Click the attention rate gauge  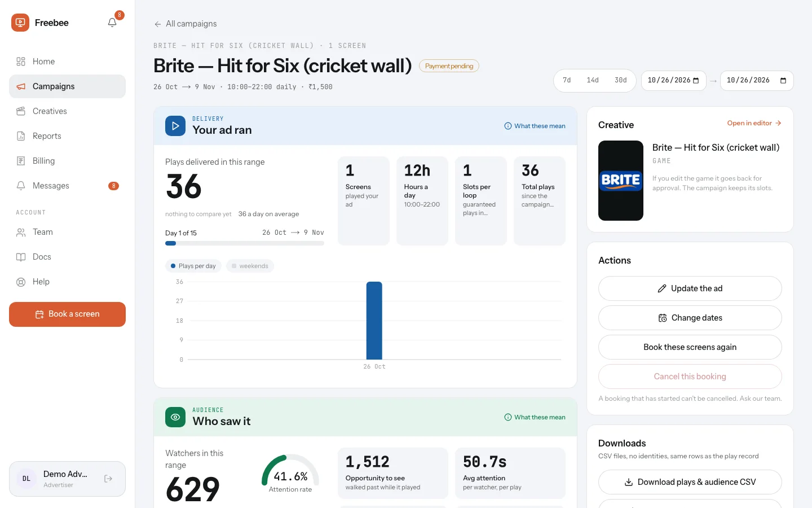click(290, 471)
